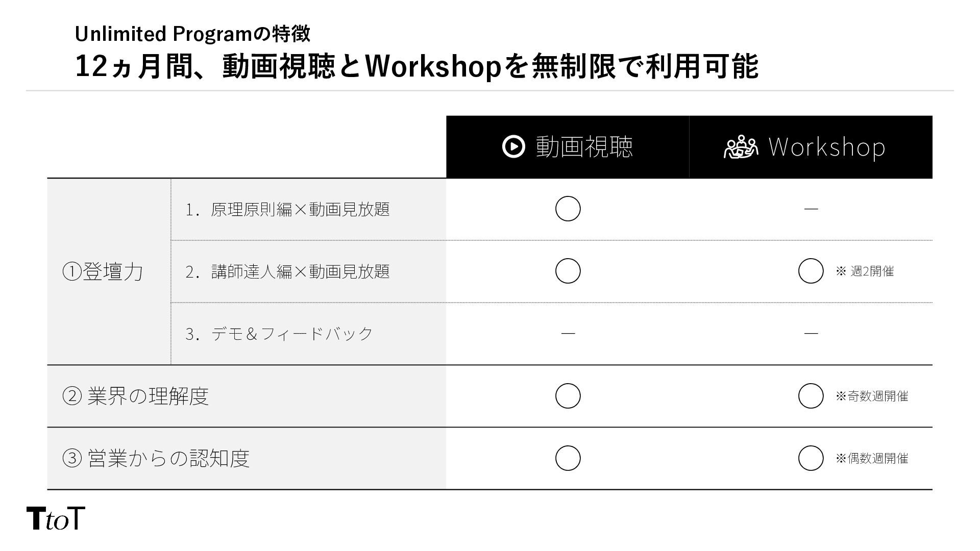Select Workshop circle for 講師達人編 row

point(811,271)
